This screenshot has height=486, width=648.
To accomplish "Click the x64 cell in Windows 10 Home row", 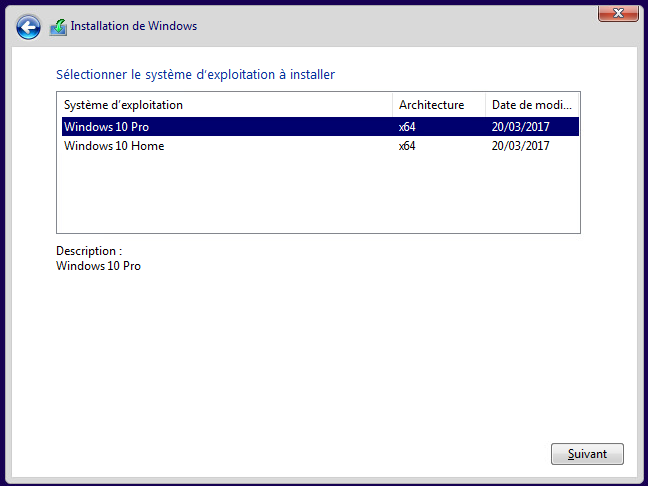I will click(407, 146).
